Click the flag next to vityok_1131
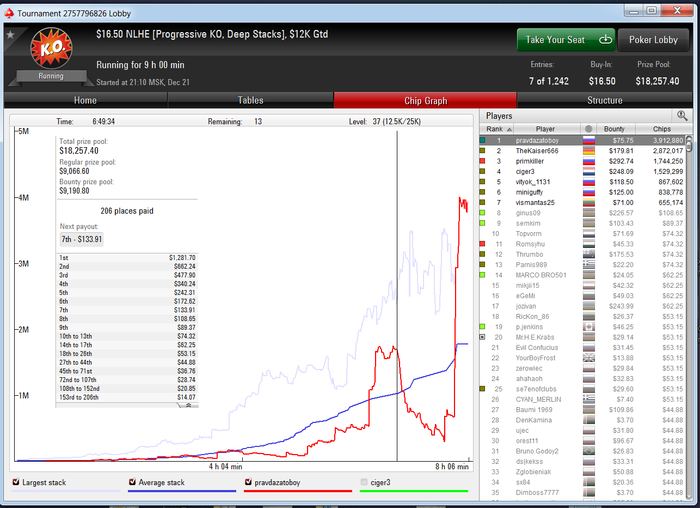 point(589,182)
